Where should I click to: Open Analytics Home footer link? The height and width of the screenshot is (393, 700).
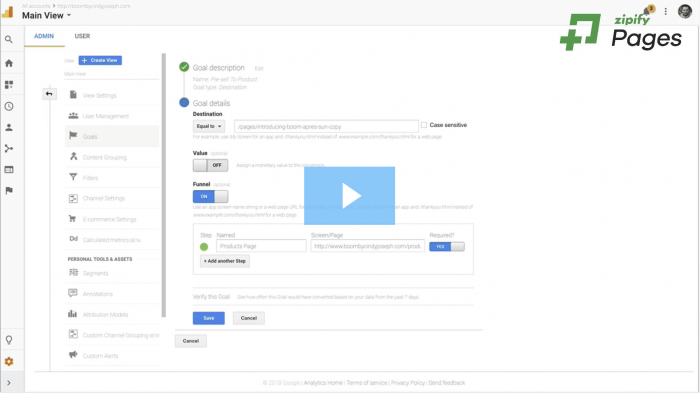(323, 383)
